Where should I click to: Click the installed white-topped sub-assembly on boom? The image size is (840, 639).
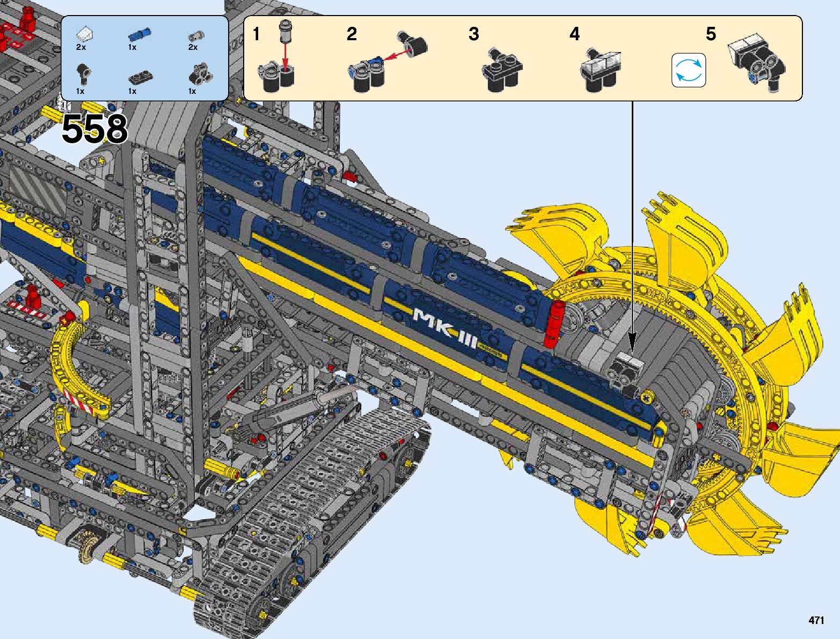[x=626, y=371]
